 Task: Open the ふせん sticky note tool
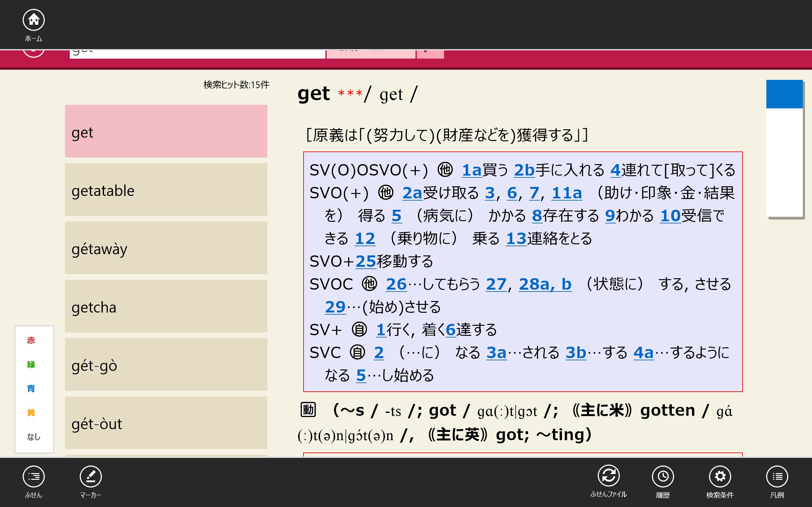[x=34, y=476]
